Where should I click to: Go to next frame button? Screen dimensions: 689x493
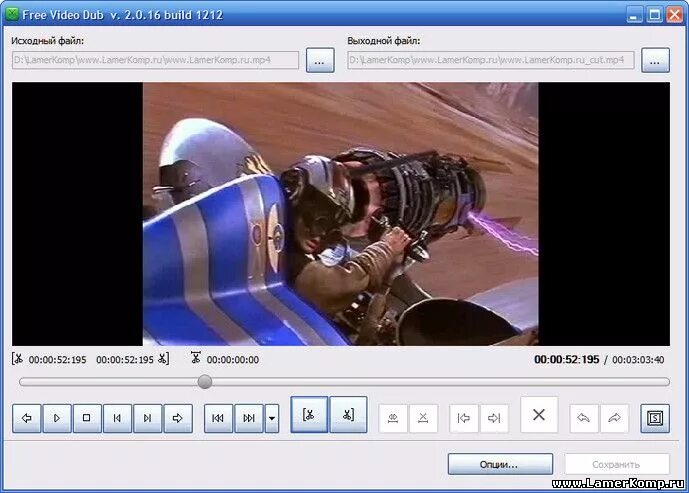click(x=148, y=418)
